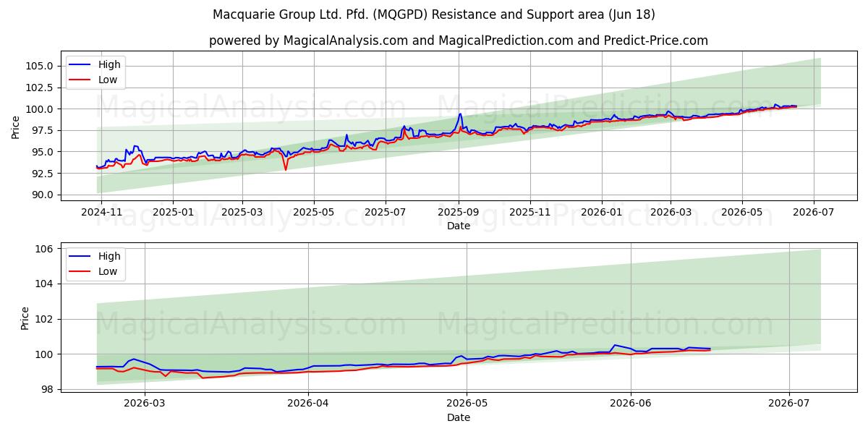Click the '2026-06' tick on the bottom chart
The height and width of the screenshot is (434, 868).
(x=631, y=404)
